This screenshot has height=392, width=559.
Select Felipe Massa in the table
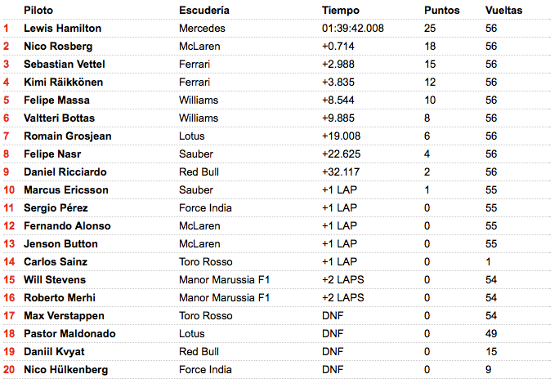pos(56,100)
